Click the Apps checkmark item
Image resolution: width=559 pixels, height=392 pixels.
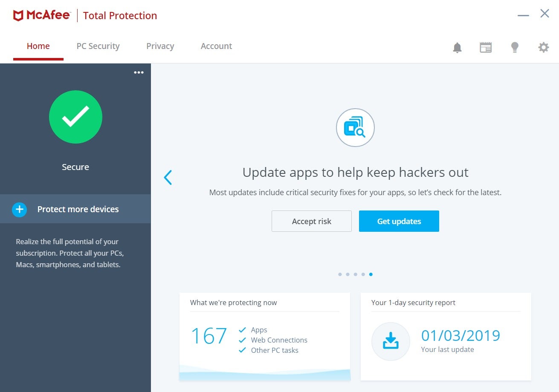253,330
